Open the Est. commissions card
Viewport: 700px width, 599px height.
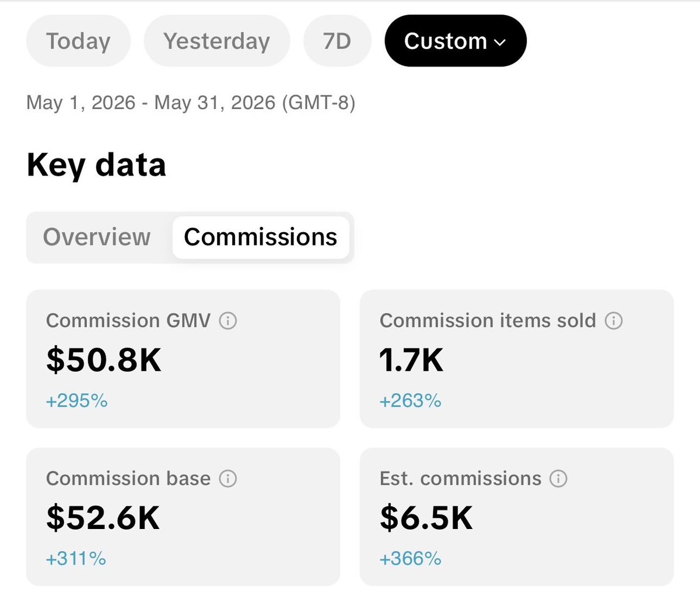(x=517, y=517)
